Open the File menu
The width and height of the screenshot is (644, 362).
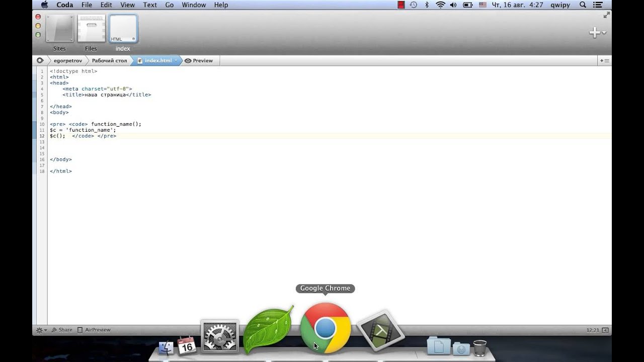coord(87,5)
